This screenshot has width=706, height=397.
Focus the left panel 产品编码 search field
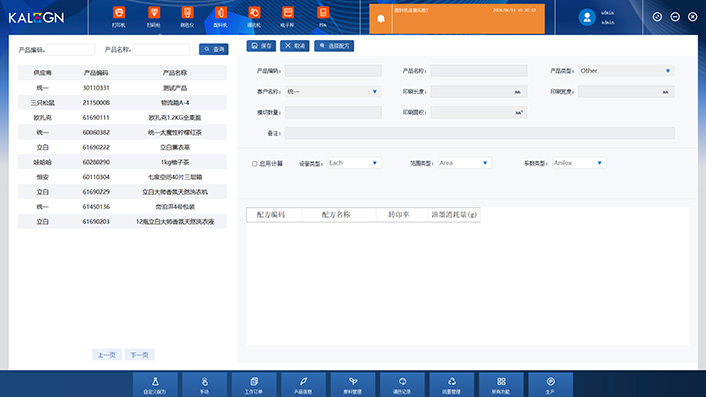coord(71,50)
